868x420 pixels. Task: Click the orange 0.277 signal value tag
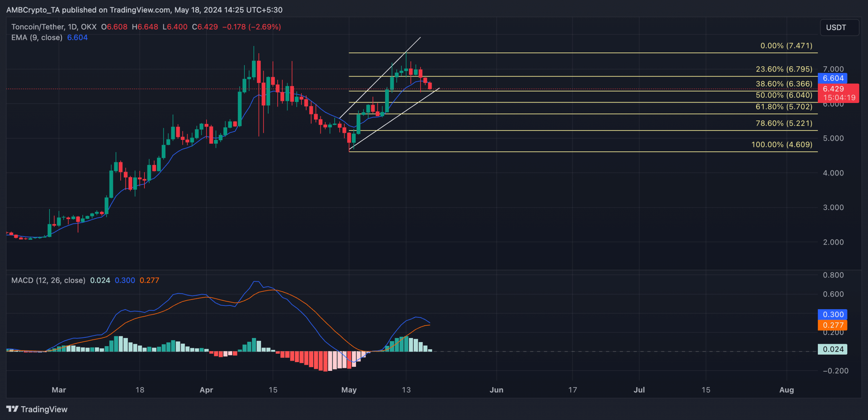[x=833, y=325]
